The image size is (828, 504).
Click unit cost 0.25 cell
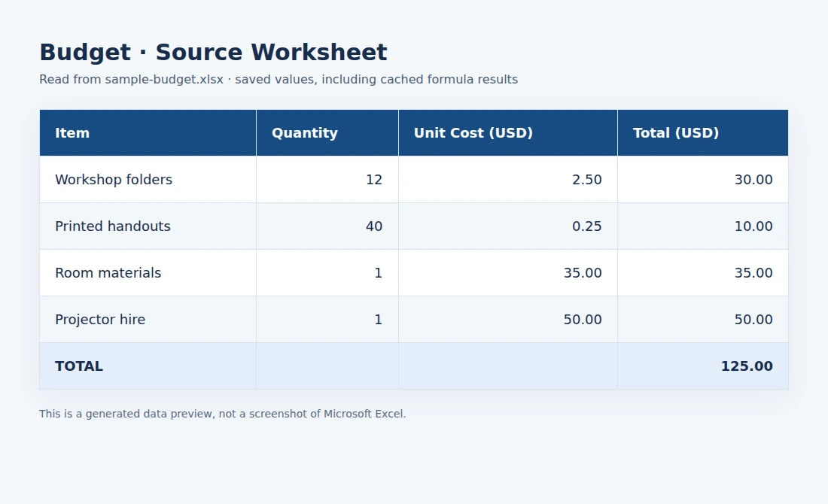[508, 226]
